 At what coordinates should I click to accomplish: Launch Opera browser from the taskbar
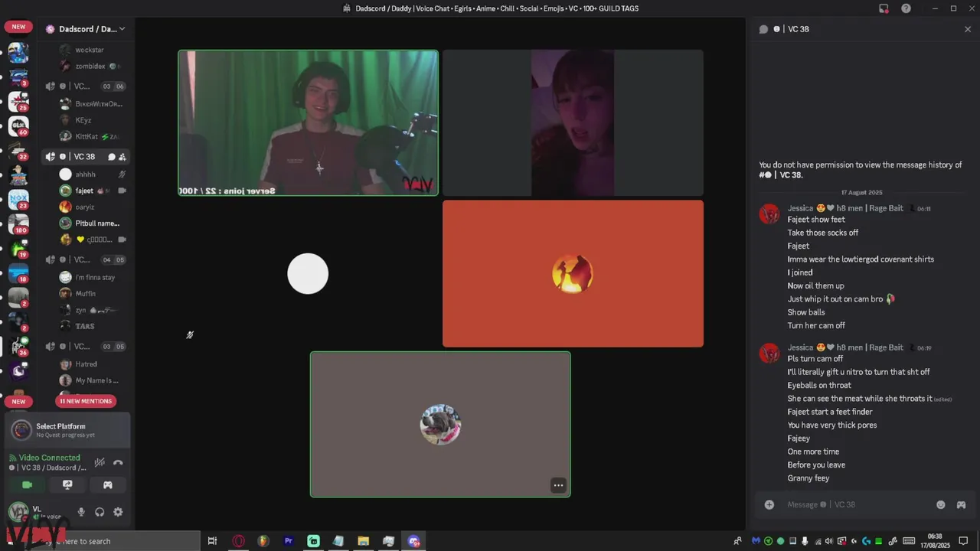(239, 541)
